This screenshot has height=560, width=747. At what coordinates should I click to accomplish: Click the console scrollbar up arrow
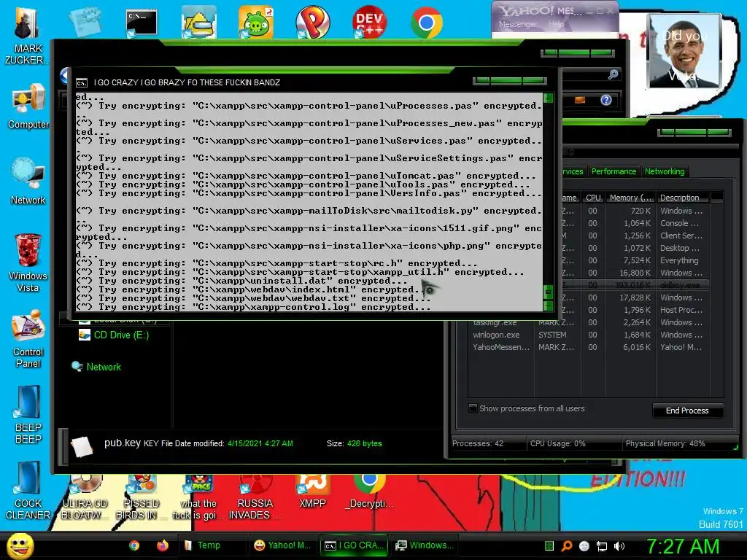pyautogui.click(x=549, y=98)
